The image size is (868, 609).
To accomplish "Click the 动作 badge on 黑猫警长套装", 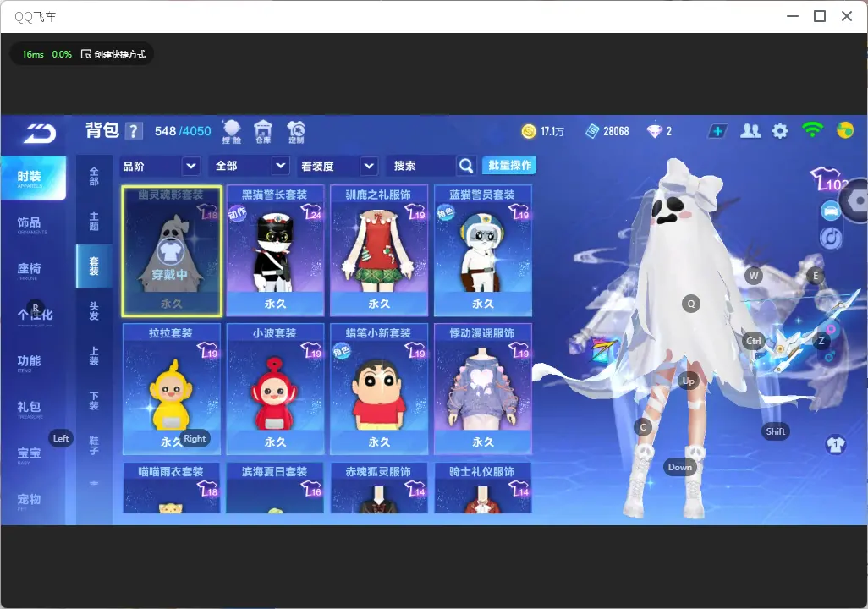I will pyautogui.click(x=237, y=213).
